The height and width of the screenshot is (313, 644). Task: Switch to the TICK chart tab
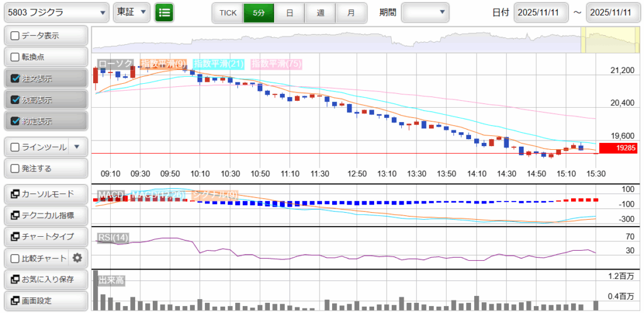click(228, 13)
